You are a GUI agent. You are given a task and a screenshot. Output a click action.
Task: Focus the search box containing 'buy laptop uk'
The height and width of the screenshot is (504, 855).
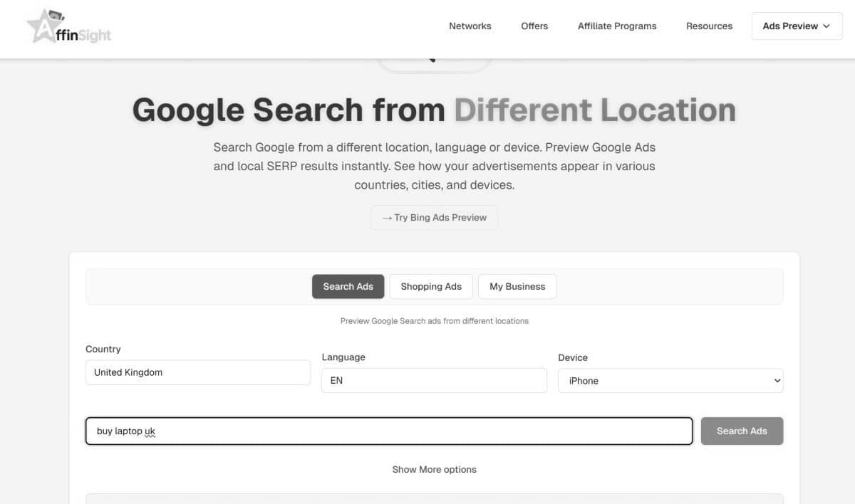(389, 431)
